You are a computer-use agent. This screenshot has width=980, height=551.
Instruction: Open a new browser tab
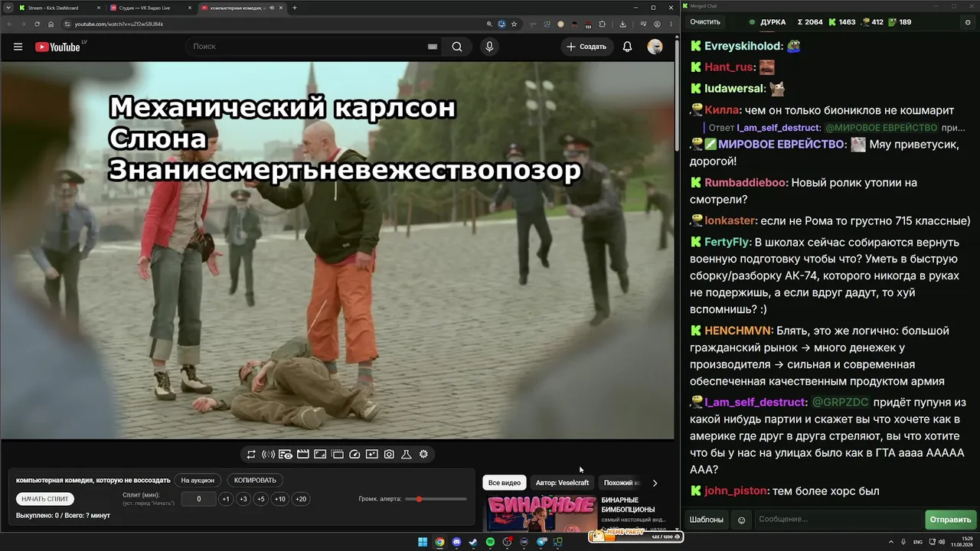(295, 8)
